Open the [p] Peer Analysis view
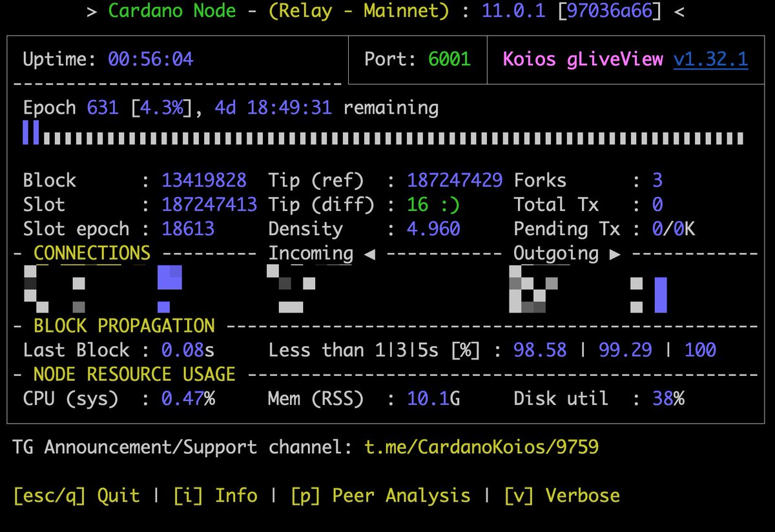775x532 pixels. click(380, 496)
